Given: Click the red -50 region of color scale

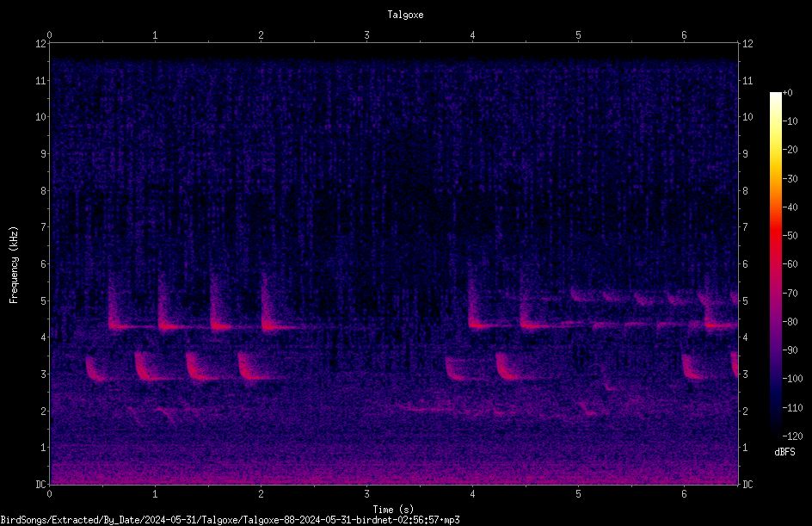Looking at the screenshot, I should coord(775,236).
